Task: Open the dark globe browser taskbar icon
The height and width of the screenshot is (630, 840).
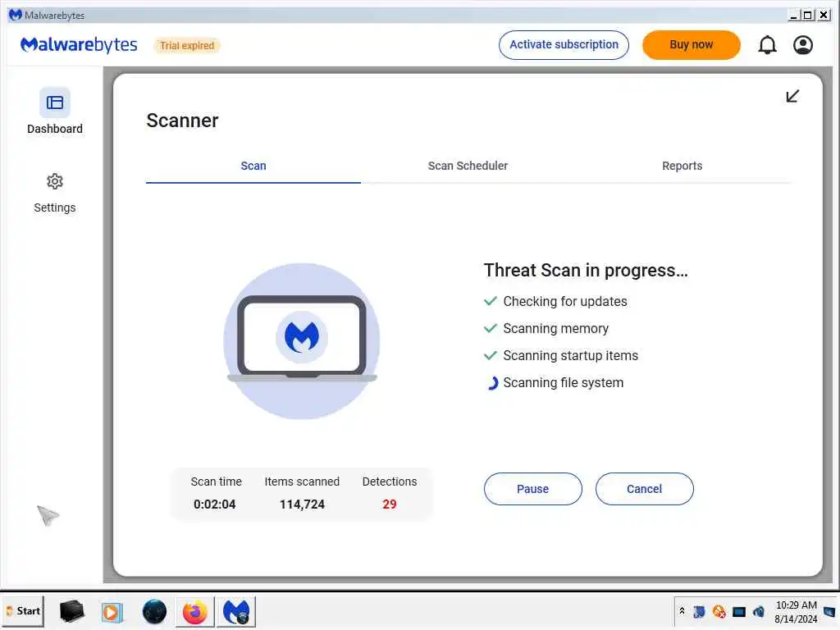Action: click(x=154, y=611)
